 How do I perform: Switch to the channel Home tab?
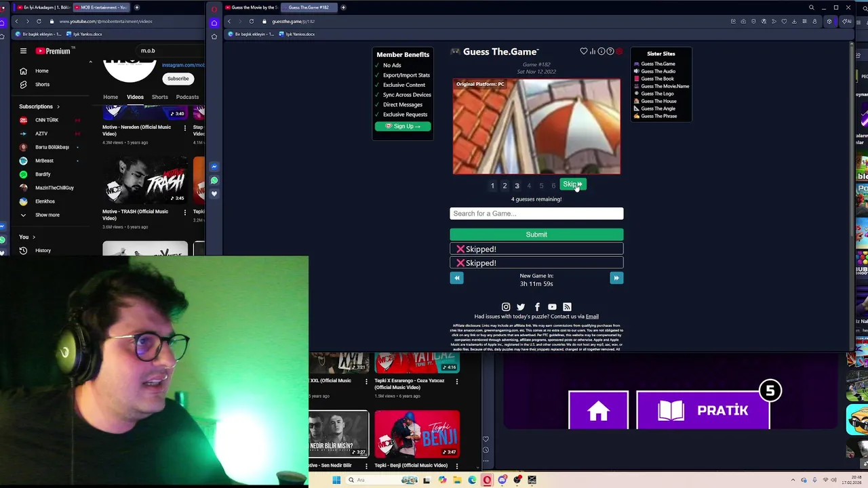[110, 97]
